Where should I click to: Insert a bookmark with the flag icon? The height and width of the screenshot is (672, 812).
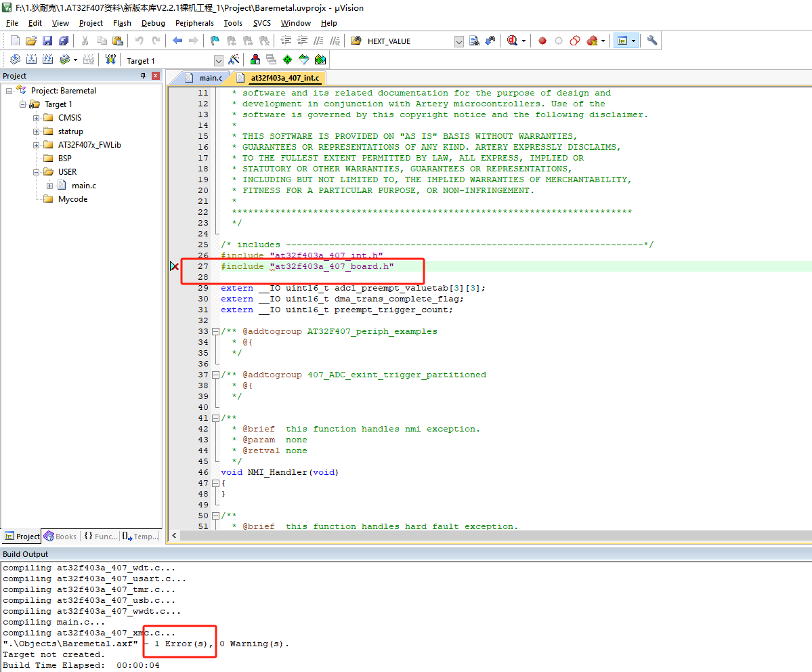tap(215, 41)
